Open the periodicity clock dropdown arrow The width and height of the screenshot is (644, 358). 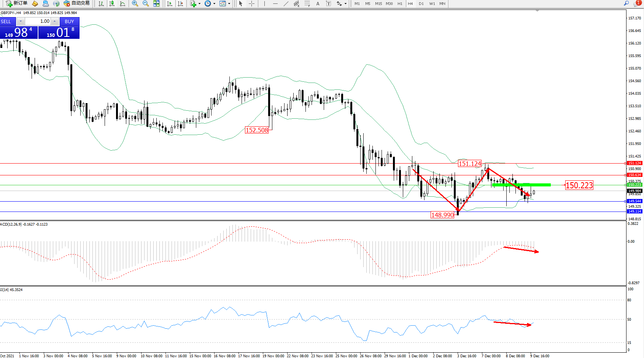[214, 4]
